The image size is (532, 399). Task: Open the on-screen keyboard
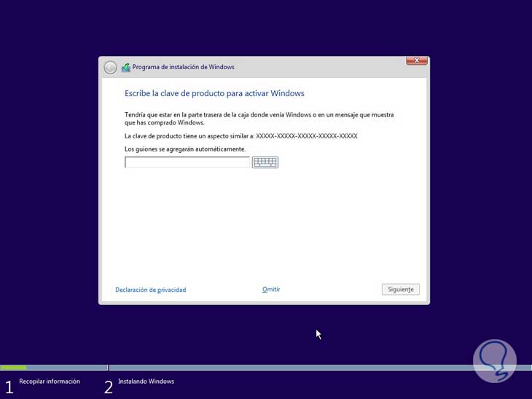tap(265, 162)
